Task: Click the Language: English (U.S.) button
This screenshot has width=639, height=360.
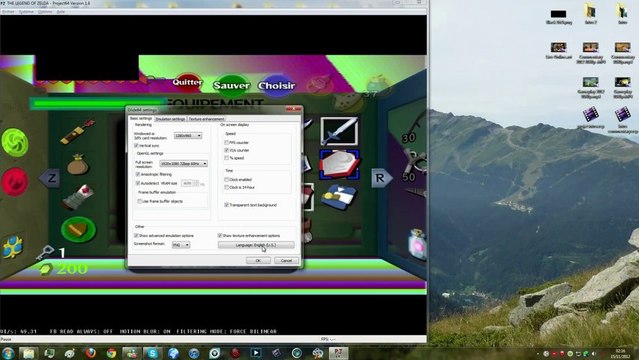Action: [x=256, y=245]
